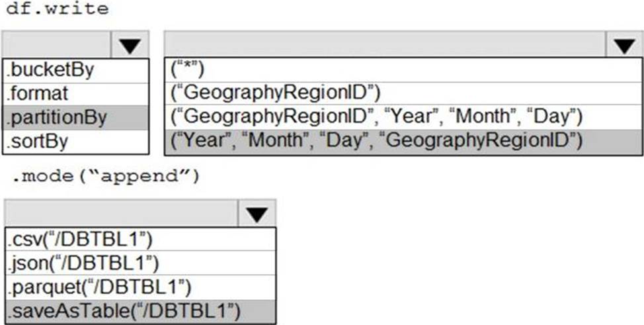644x325 pixels.
Task: Click the empty first method dropdown field
Action: (58, 45)
